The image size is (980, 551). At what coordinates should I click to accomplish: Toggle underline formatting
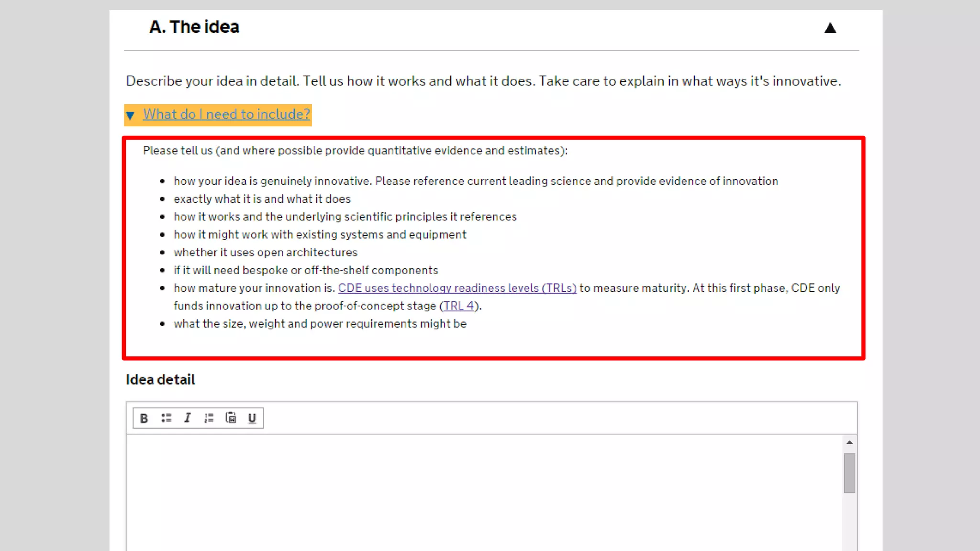[x=252, y=419]
